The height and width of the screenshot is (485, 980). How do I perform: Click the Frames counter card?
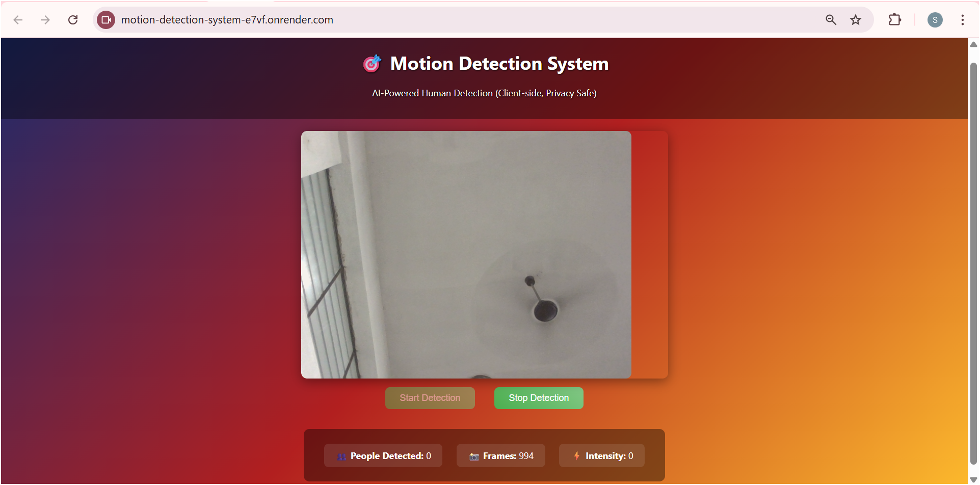pos(501,455)
